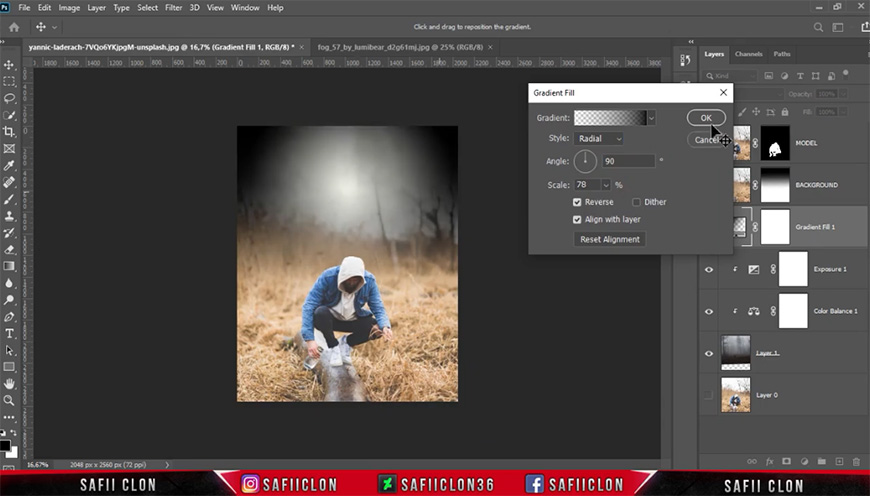Image resolution: width=870 pixels, height=496 pixels.
Task: Open the Scale percentage dropdown arrow
Action: coord(606,185)
